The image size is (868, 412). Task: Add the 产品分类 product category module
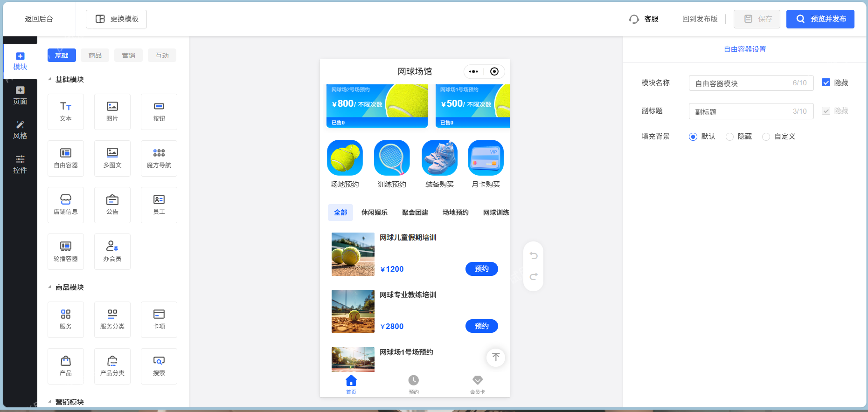(112, 366)
